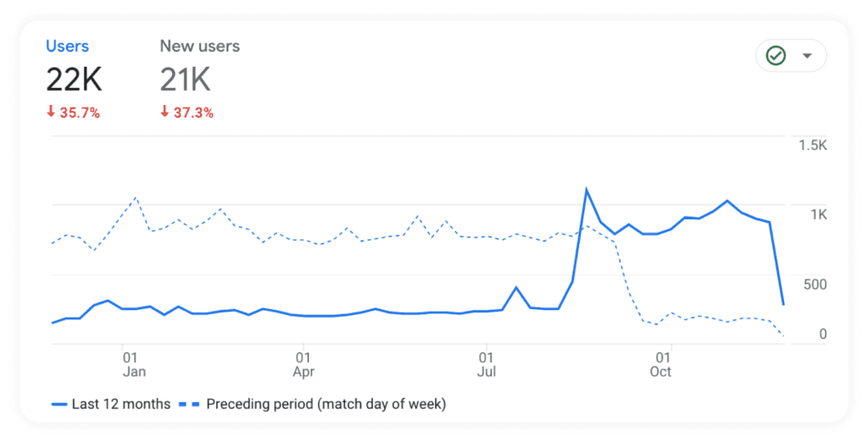Toggle the "Last 12 months" legend label
The image size is (868, 442).
coord(121,404)
